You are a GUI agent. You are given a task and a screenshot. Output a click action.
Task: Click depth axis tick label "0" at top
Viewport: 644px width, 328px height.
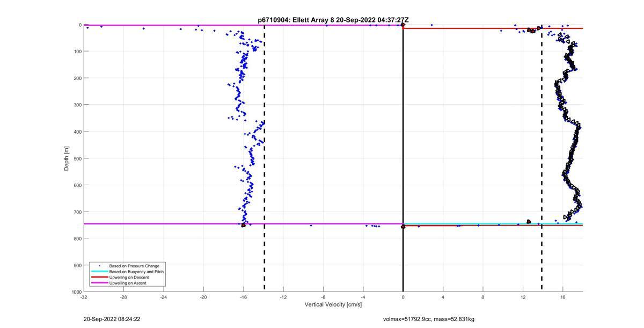point(80,25)
